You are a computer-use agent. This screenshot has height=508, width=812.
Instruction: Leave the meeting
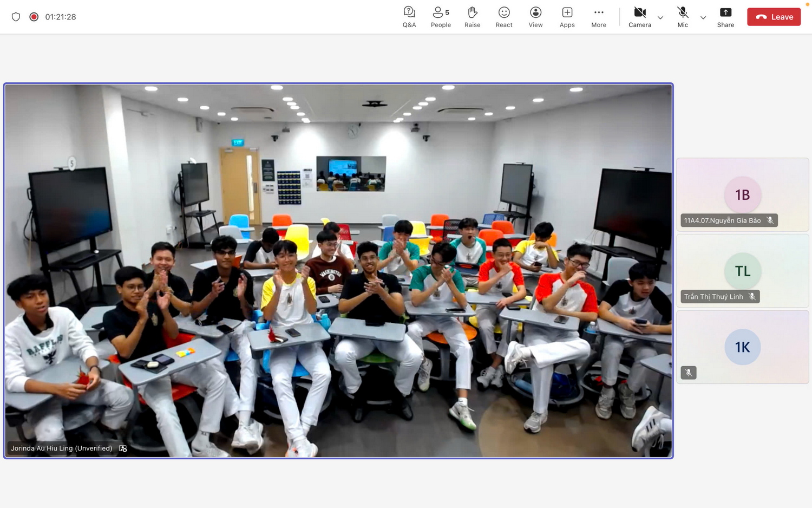[774, 17]
